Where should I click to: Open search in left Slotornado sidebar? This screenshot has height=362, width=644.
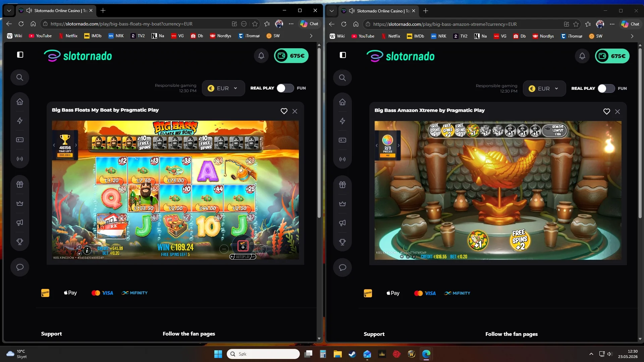pyautogui.click(x=20, y=77)
